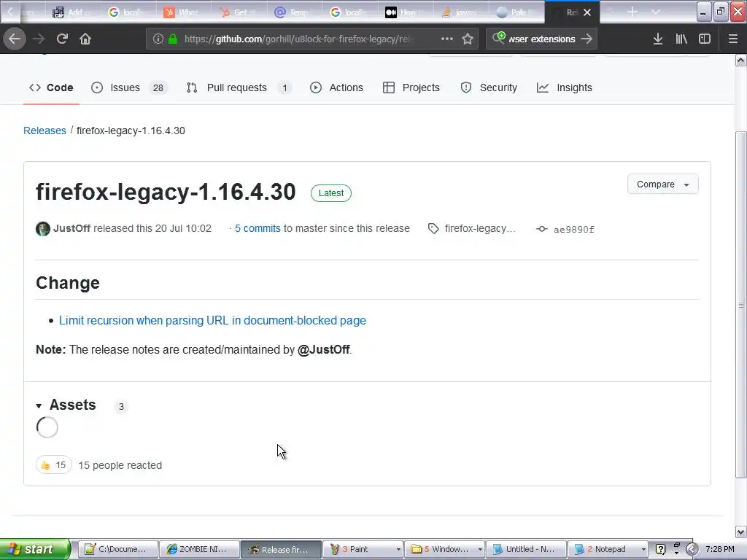747x560 pixels.
Task: Open the Projects tab
Action: [411, 87]
